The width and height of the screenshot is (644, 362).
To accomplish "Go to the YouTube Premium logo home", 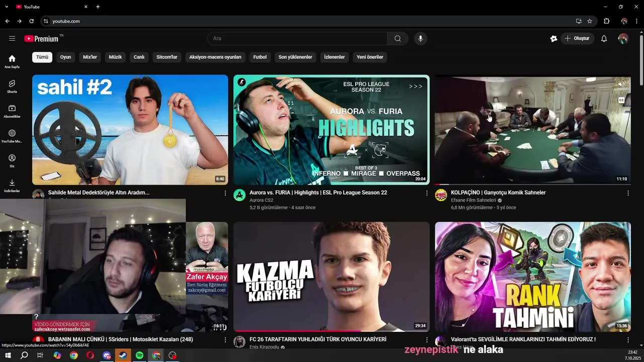I will coord(43,39).
